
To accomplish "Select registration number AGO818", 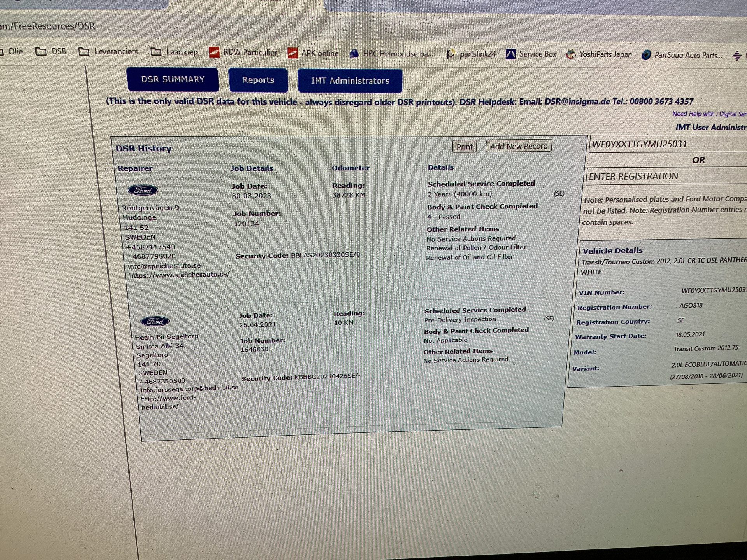I will pos(691,305).
